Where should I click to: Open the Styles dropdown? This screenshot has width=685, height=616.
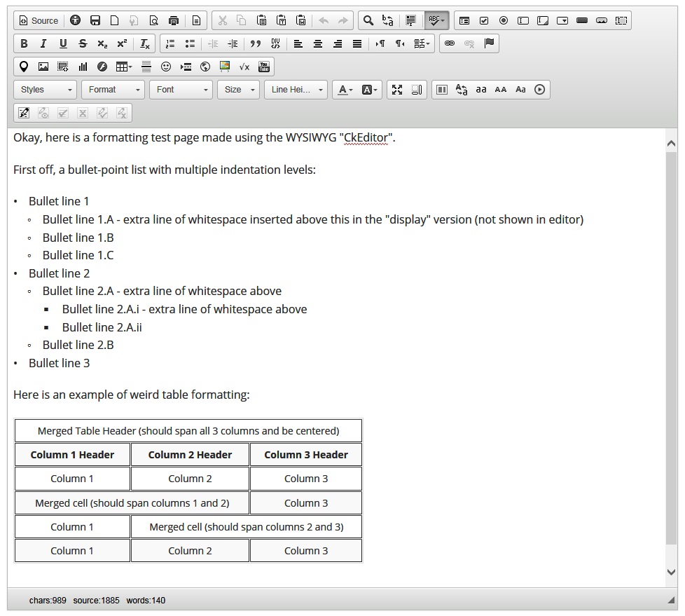[45, 90]
